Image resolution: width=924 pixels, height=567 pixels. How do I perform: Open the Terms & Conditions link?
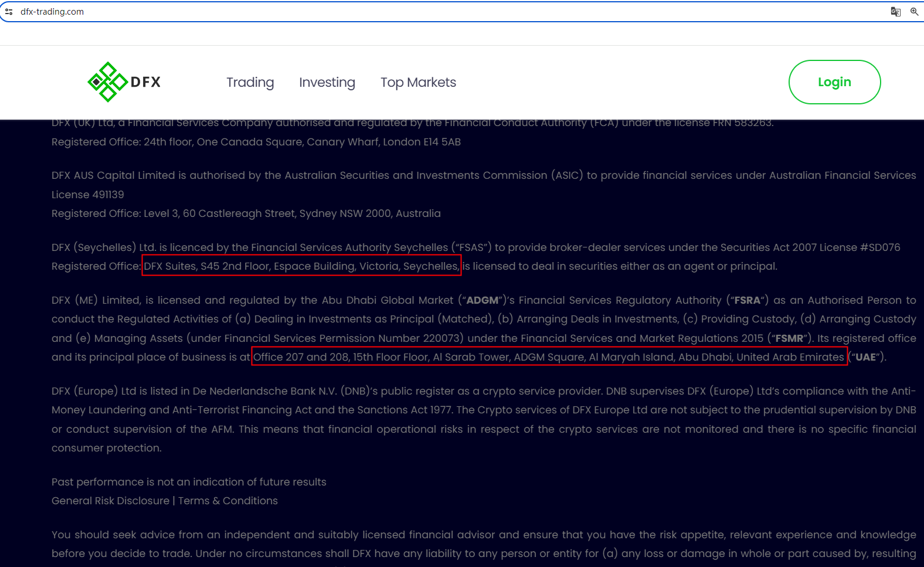tap(228, 501)
